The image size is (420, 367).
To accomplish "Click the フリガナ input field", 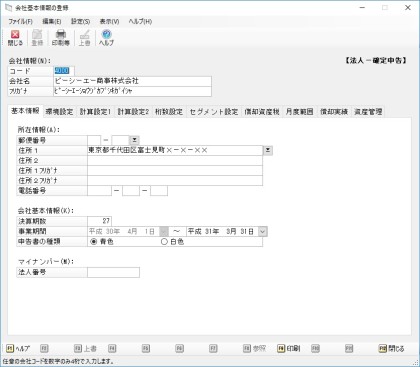I will click(132, 91).
